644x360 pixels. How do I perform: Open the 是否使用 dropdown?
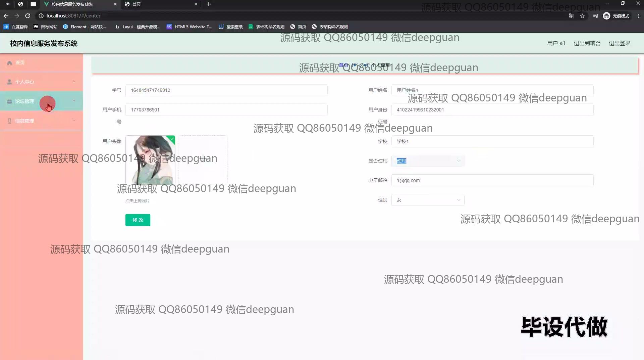point(428,161)
